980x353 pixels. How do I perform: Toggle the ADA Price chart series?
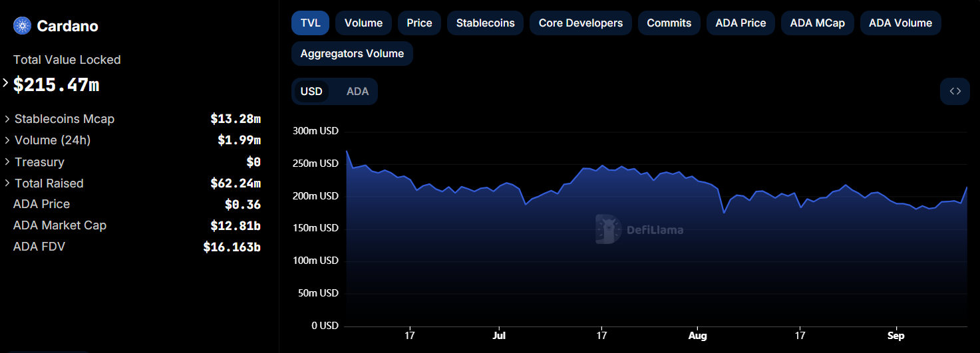(x=740, y=23)
